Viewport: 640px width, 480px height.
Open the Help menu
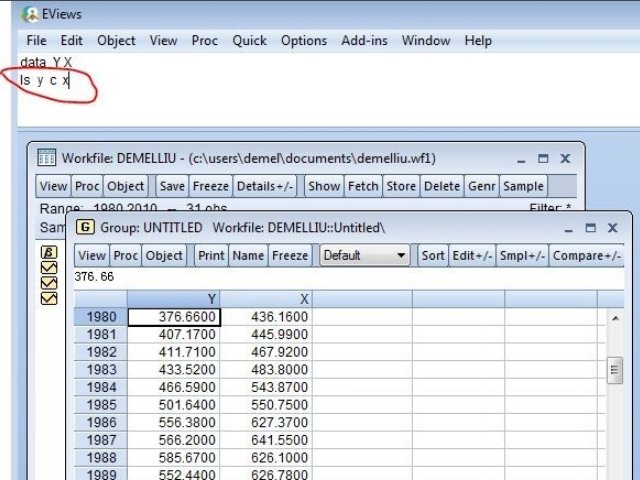[x=478, y=41]
